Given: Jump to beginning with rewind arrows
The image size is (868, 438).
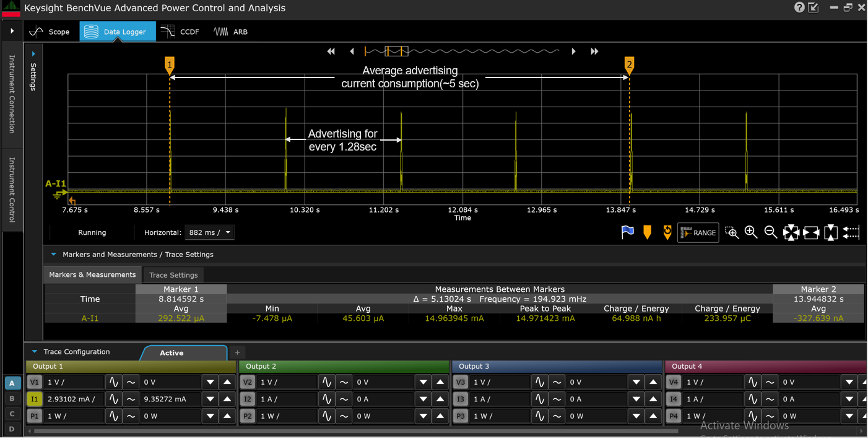Looking at the screenshot, I should pos(331,51).
